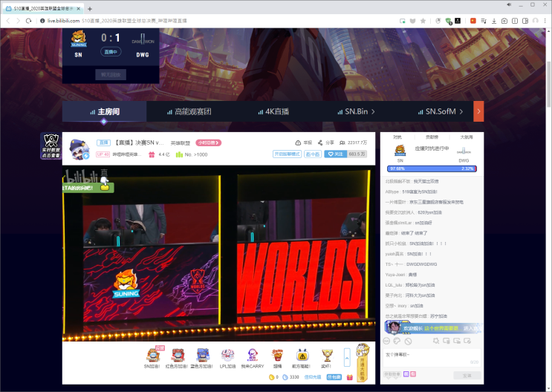Go back with the browser back arrow
Image resolution: width=552 pixels, height=392 pixels.
(7, 21)
